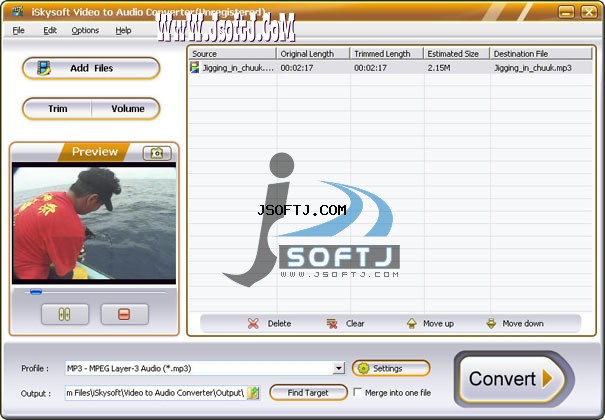Click the Estimated Size column header

tap(456, 54)
